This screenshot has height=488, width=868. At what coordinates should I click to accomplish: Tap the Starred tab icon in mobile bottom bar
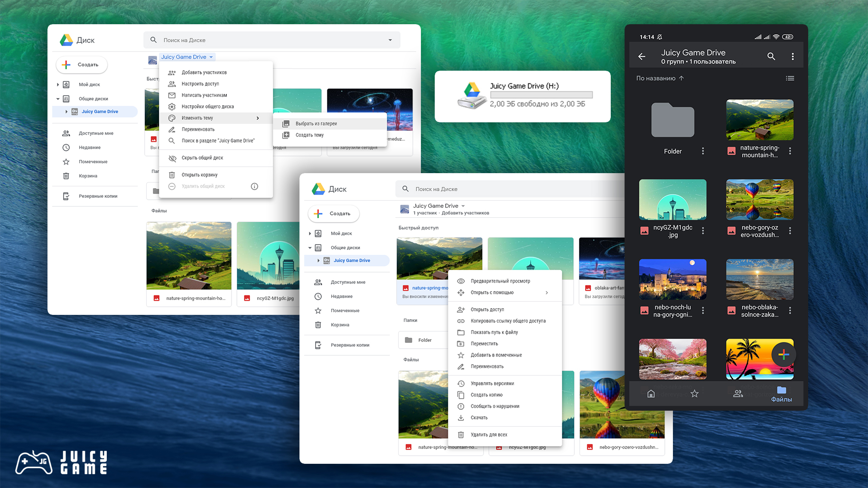pyautogui.click(x=694, y=394)
